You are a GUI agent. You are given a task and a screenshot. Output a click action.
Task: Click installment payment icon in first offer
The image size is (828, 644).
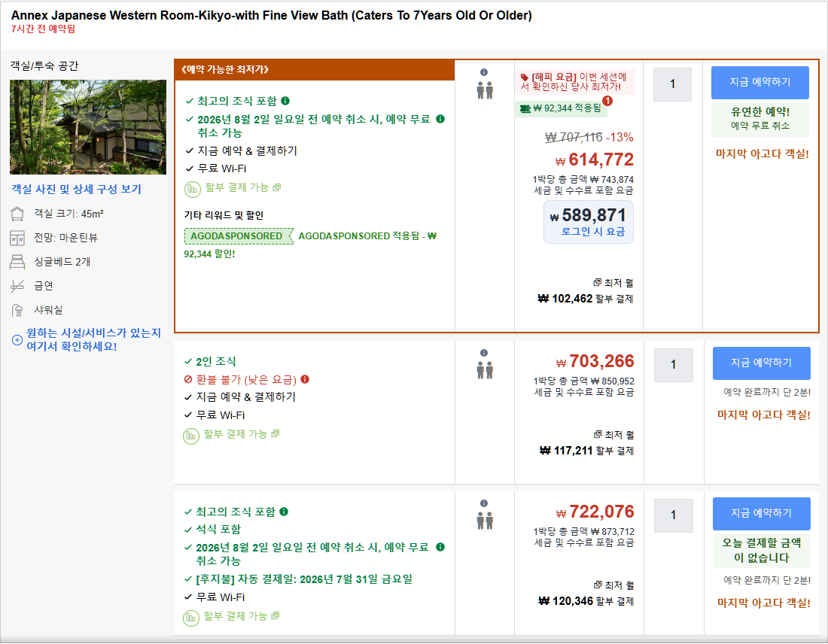tap(192, 189)
